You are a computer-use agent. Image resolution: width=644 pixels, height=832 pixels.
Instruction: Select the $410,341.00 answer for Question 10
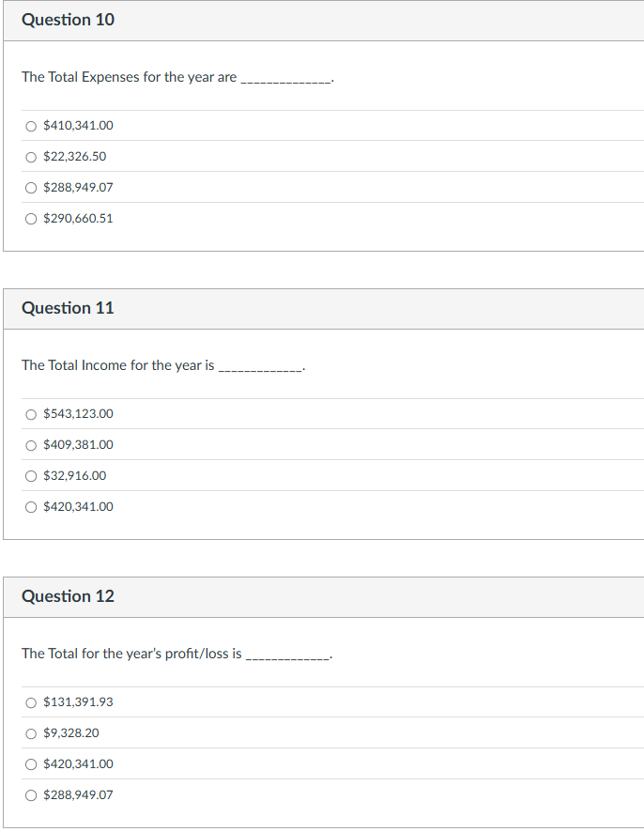point(30,125)
